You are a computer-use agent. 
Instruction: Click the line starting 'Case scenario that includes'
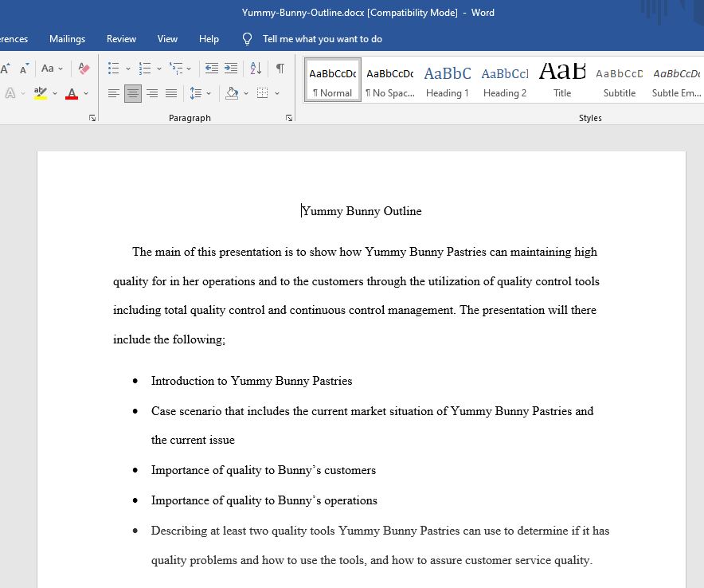tap(372, 411)
